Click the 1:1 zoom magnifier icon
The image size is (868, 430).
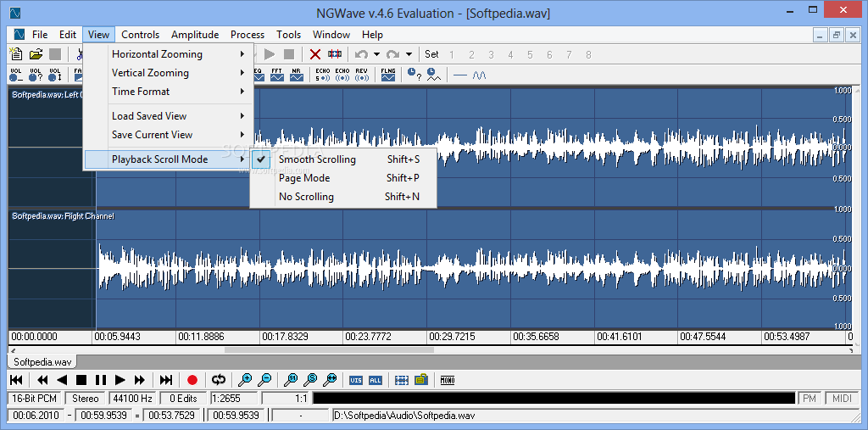291,380
